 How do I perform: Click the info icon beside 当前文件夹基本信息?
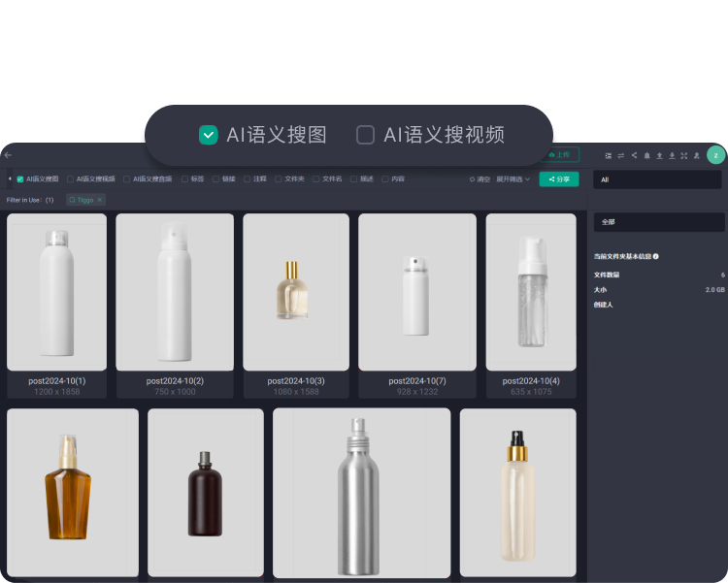coord(656,257)
